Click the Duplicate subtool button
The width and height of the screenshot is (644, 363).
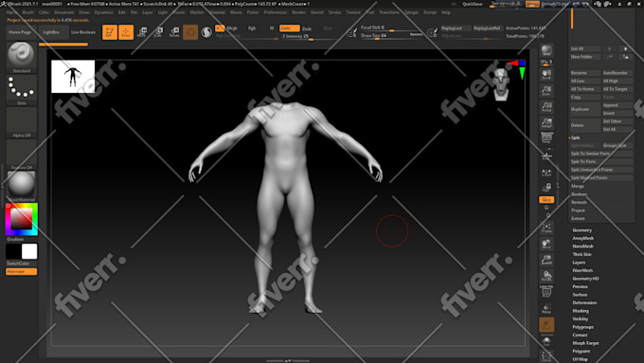585,109
